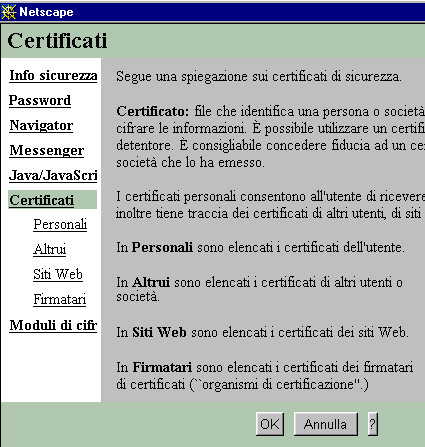This screenshot has width=425, height=447.
Task: Open the Java/JavaScript sidebar link
Action: 53,176
